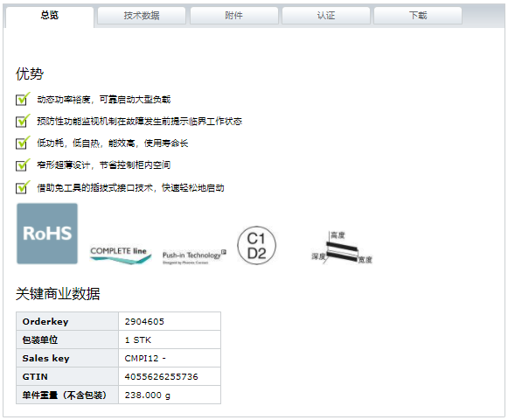The width and height of the screenshot is (508, 420).
Task: Click the Orderkey value 2904605
Action: click(144, 322)
